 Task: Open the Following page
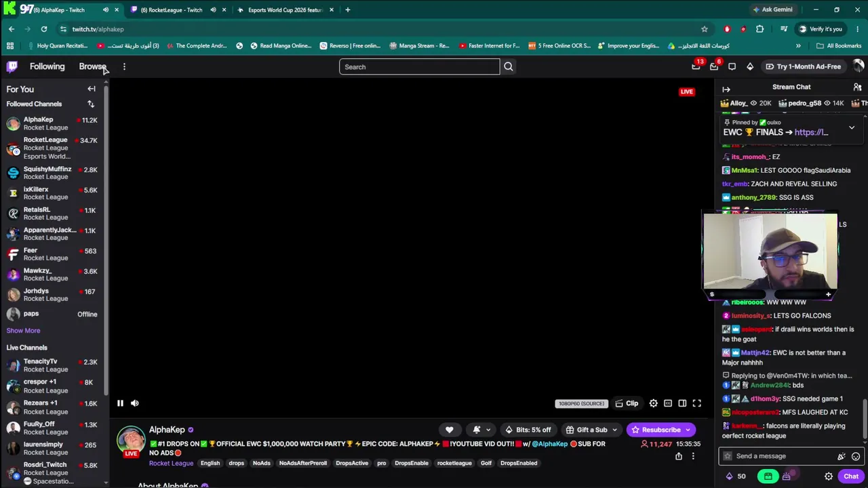point(47,66)
